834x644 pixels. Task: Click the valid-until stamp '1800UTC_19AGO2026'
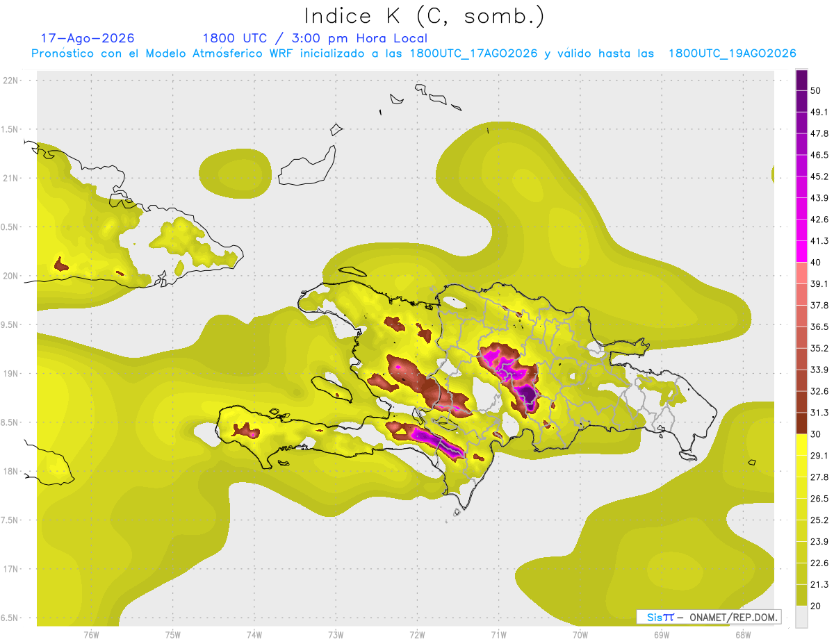pos(733,53)
